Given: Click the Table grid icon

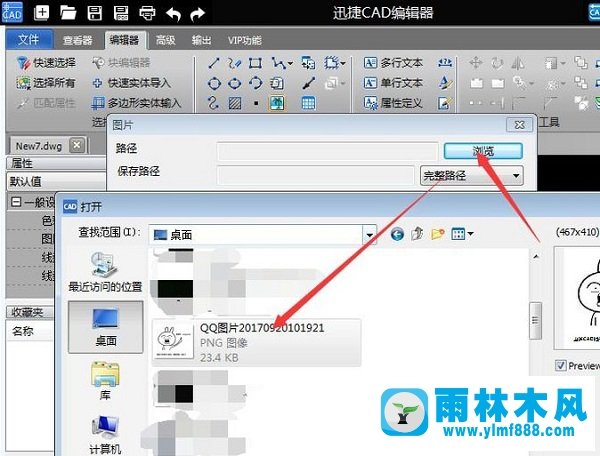Looking at the screenshot, I should (308, 103).
